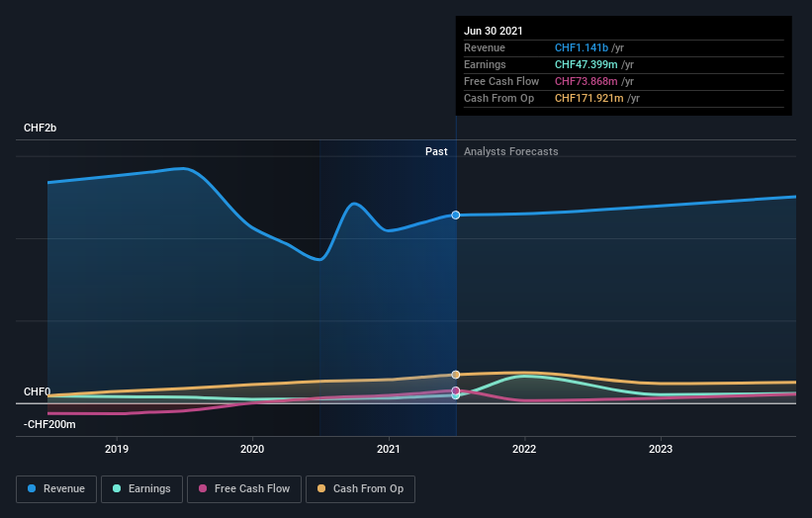Image resolution: width=812 pixels, height=518 pixels.
Task: Click the CHF0 y-axis label
Action: click(x=38, y=391)
